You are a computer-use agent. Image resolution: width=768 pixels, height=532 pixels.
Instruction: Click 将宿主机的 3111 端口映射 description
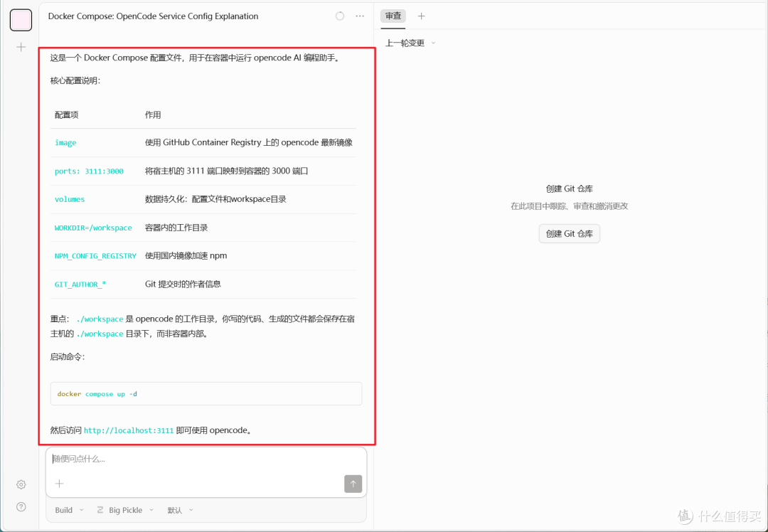point(226,171)
